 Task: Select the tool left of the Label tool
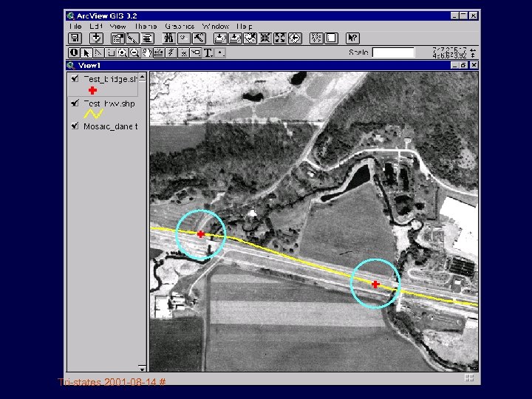point(183,53)
